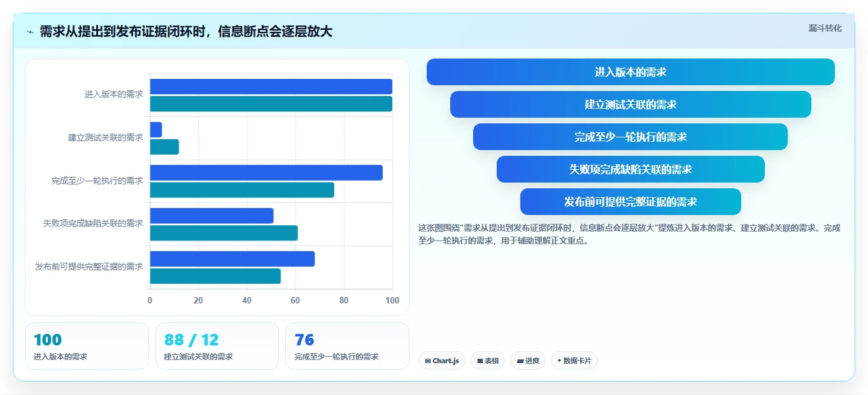Screen dimensions: 868x395
Task: Click the blue bar for 完成至少一轮执行的需求
Action: pos(266,172)
